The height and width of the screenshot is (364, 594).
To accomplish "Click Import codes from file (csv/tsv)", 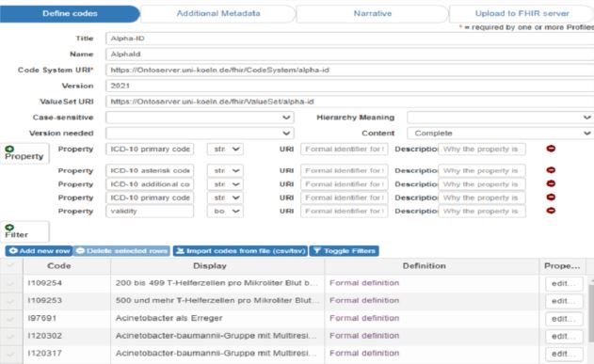I will (x=241, y=251).
